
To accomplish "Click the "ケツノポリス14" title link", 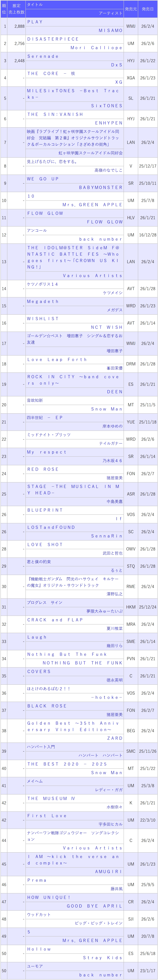I will click(x=43, y=284).
